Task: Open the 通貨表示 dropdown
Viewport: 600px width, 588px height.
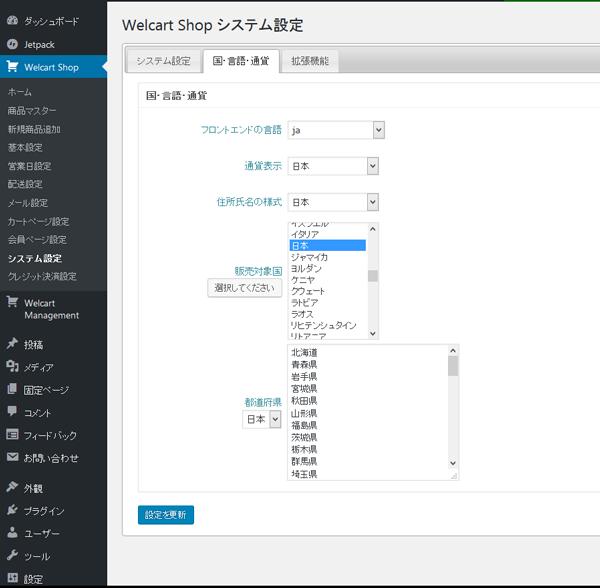Action: pyautogui.click(x=333, y=166)
